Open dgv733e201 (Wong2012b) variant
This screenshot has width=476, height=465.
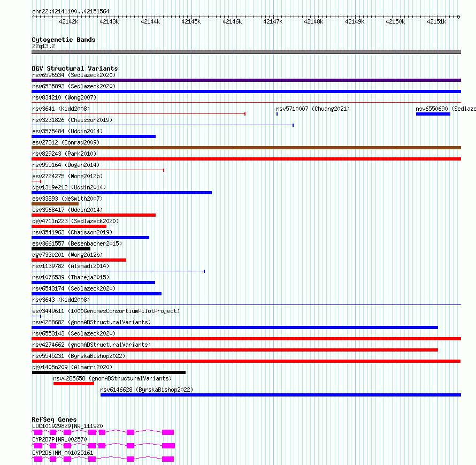click(67, 255)
